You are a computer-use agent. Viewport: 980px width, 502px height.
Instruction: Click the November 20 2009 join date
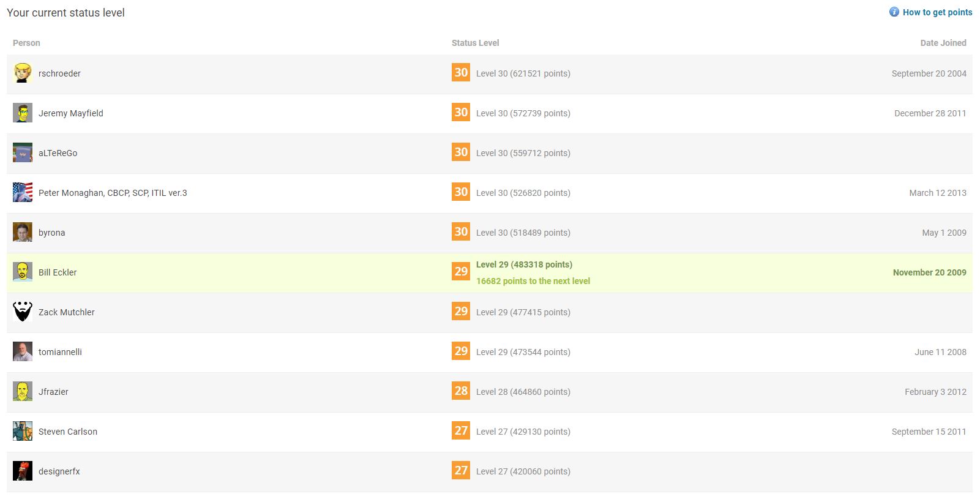click(x=929, y=272)
